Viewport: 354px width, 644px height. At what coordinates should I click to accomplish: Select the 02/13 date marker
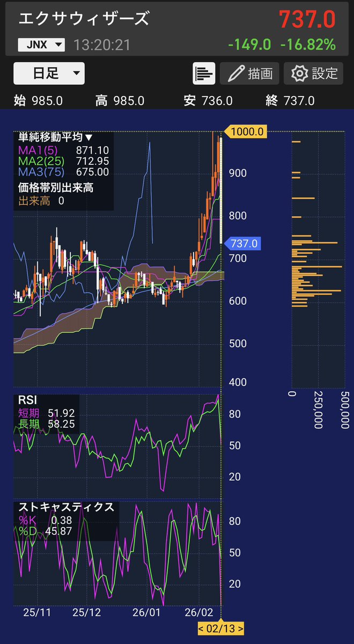221,628
